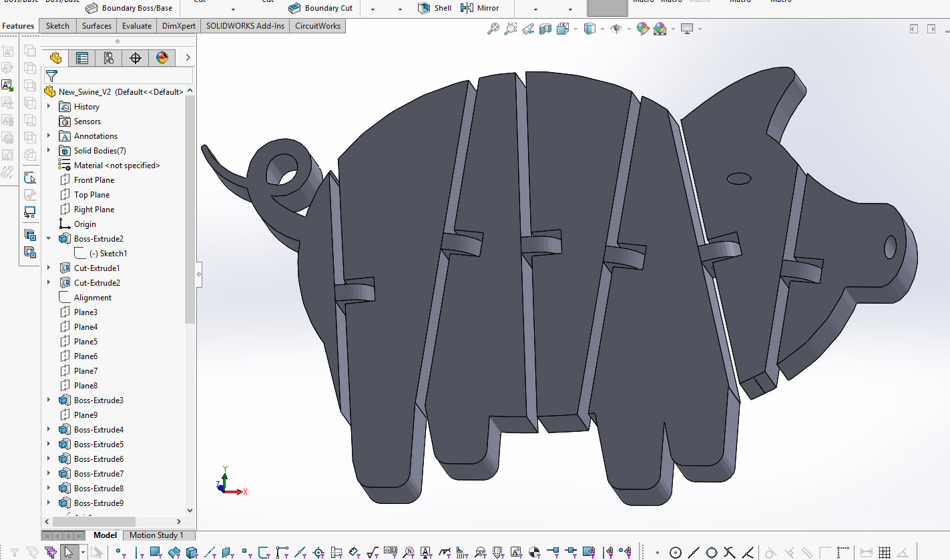The width and height of the screenshot is (950, 560).
Task: Toggle the Filter Solid Bodies selection filter
Action: [192, 552]
